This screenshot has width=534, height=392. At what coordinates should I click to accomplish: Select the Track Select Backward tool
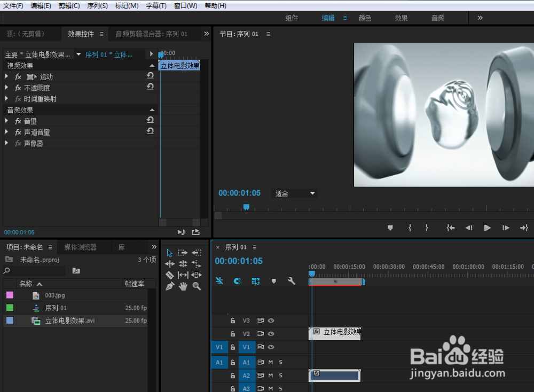pos(197,253)
